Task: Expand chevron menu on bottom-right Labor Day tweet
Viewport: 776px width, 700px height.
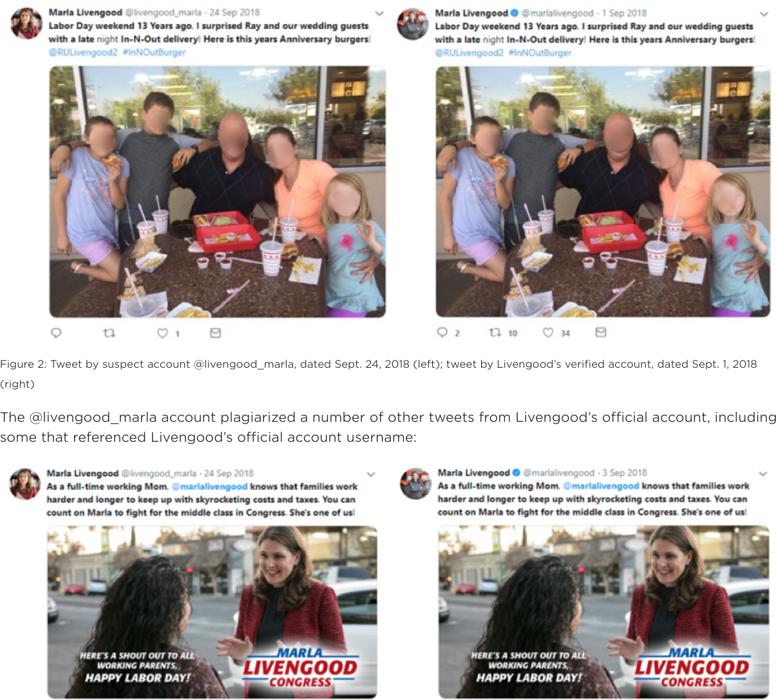Action: click(x=763, y=474)
